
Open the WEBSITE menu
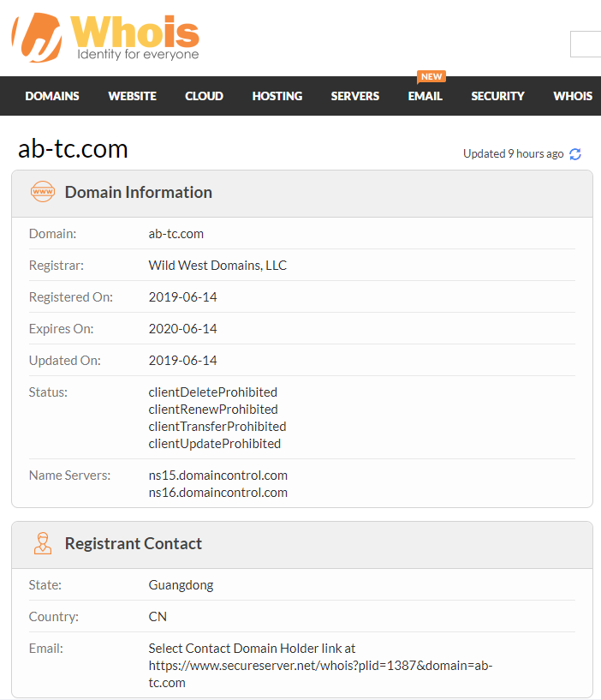132,96
